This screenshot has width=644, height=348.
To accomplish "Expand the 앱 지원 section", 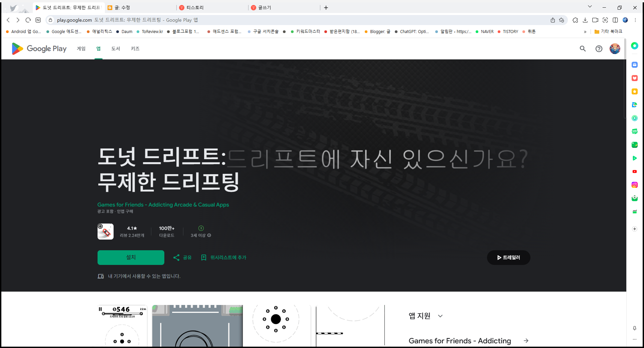I will [x=440, y=316].
